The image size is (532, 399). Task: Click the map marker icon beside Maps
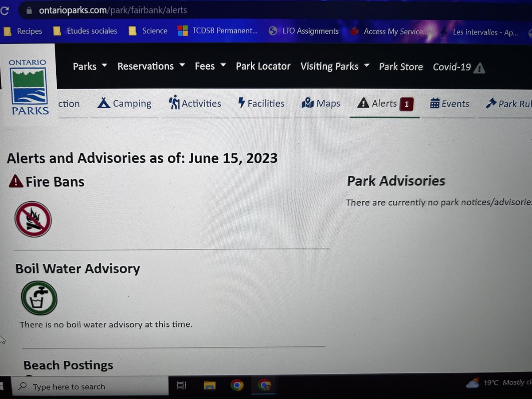(x=308, y=103)
